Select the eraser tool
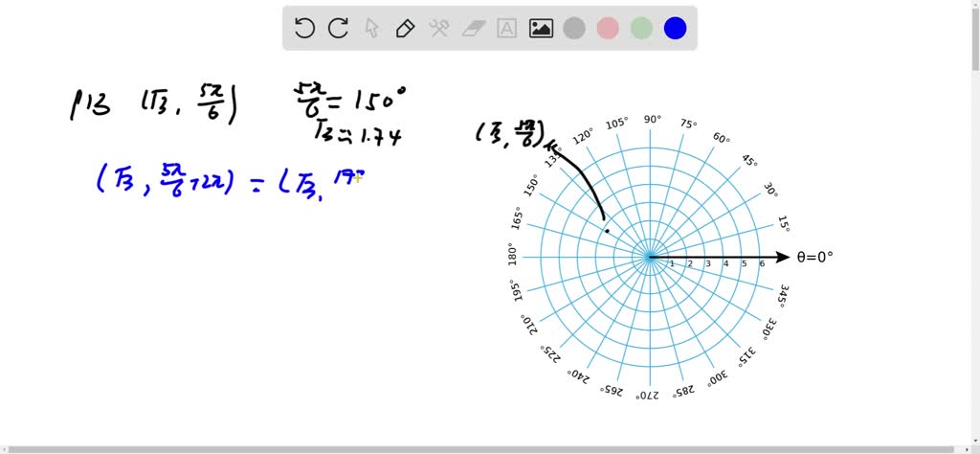Viewport: 980px width, 454px height. click(x=473, y=28)
